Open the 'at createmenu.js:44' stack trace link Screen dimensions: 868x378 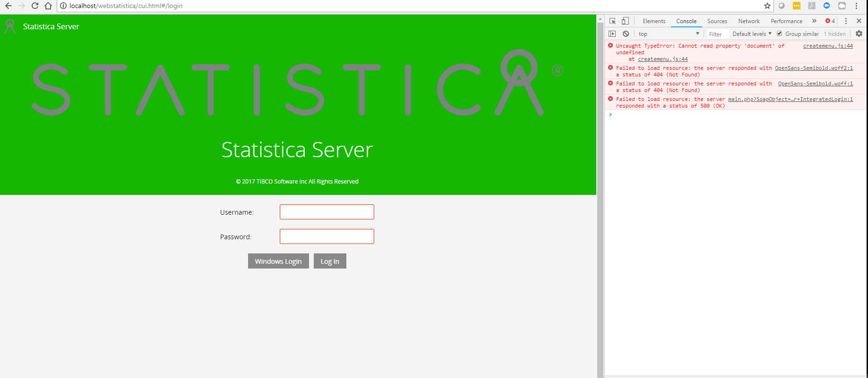tap(663, 59)
